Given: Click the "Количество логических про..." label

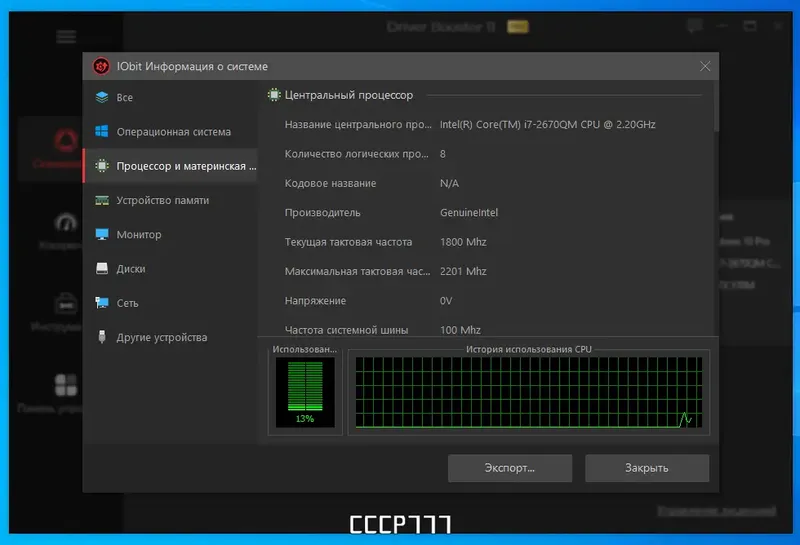Looking at the screenshot, I should pyautogui.click(x=356, y=154).
